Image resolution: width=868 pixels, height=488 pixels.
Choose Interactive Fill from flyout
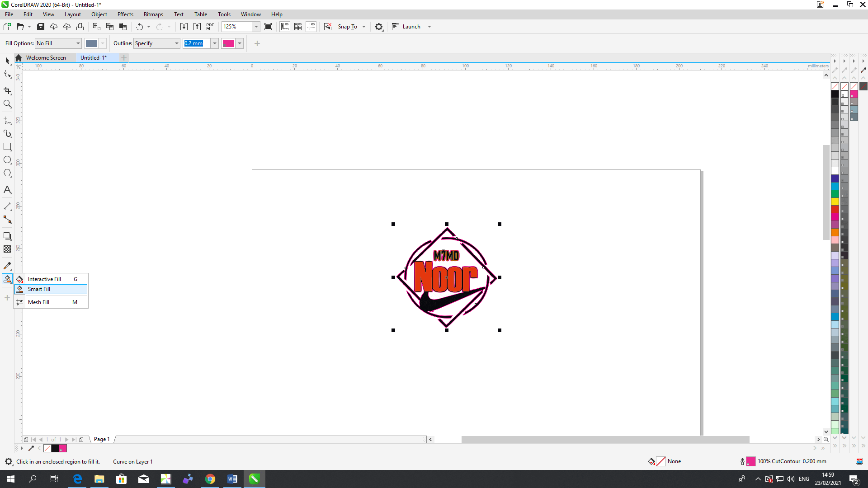(51, 279)
